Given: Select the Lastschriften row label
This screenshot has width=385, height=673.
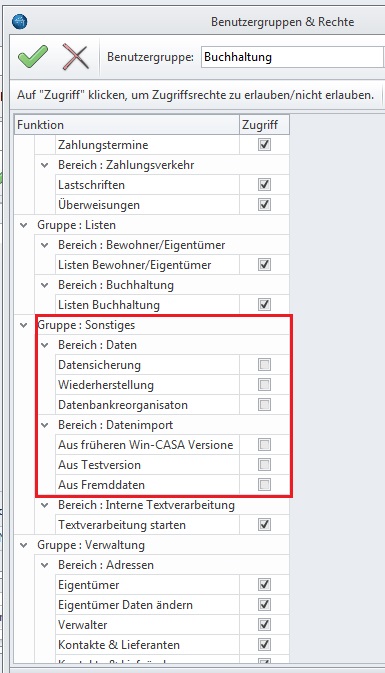Looking at the screenshot, I should pyautogui.click(x=91, y=185).
